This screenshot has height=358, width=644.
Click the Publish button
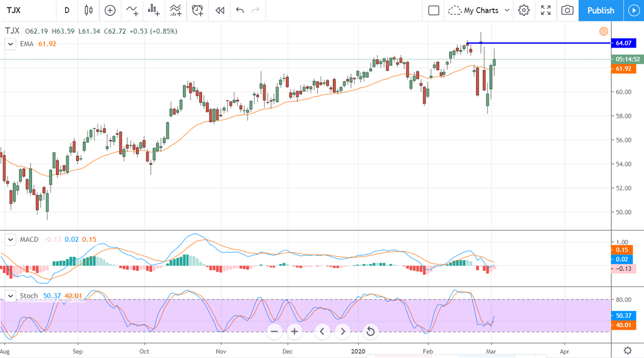click(x=601, y=10)
